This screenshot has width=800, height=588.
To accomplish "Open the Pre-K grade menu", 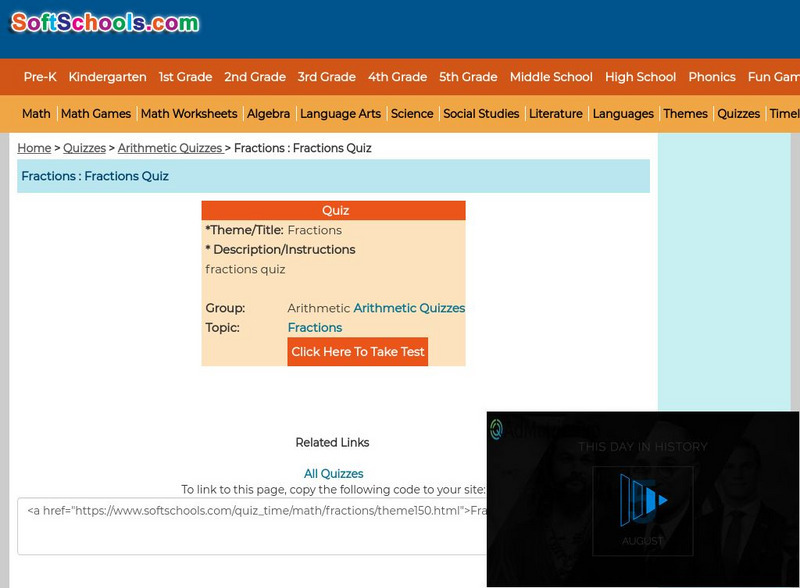I will 40,77.
